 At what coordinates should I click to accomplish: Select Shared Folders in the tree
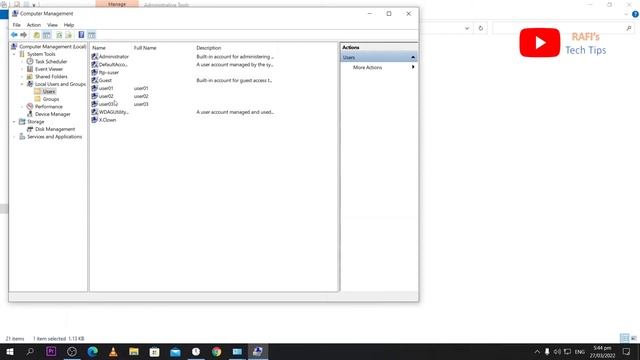51,77
